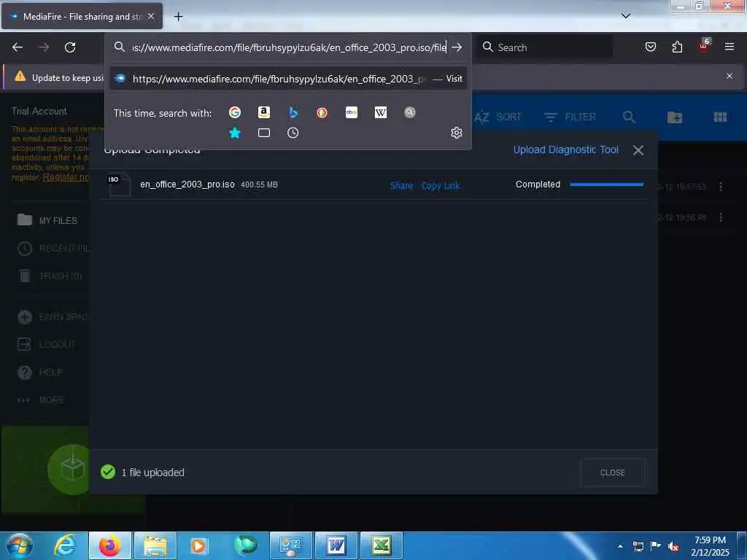Viewport: 747px width, 560px height.
Task: Switch to Firefox in taskbar
Action: (x=109, y=545)
